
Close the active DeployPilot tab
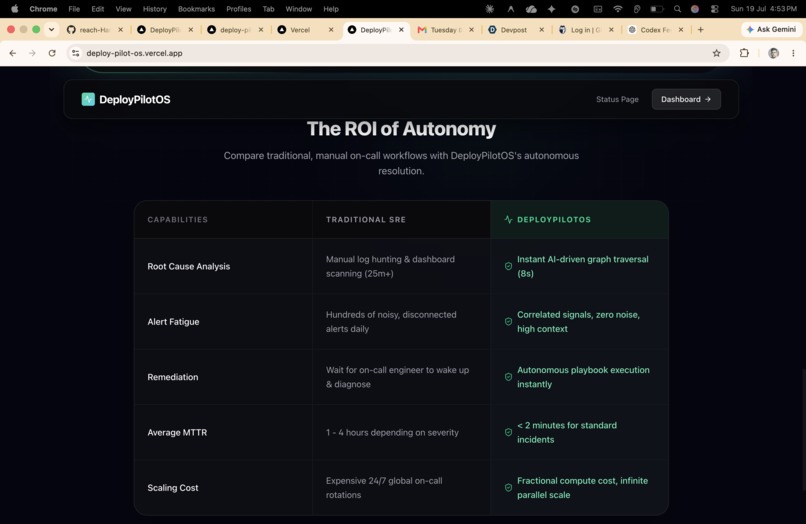401,30
